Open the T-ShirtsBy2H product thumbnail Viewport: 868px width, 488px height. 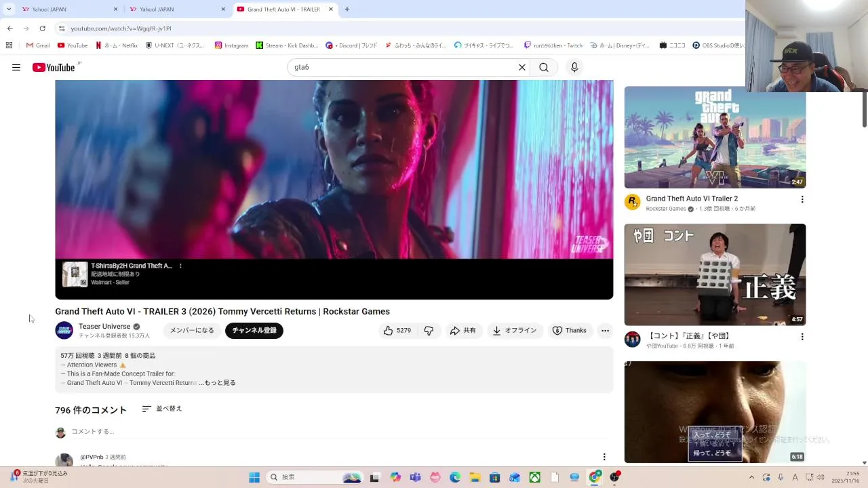[x=75, y=274]
